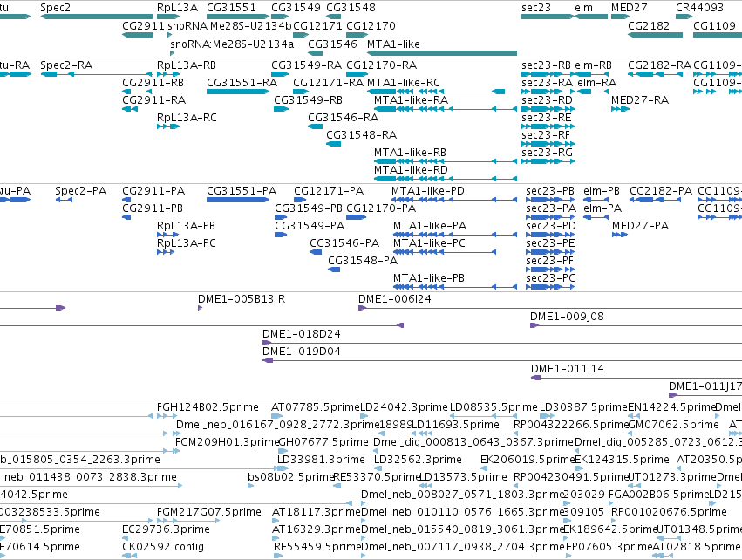
Task: Select transcript RpL13A-RB
Action: pyautogui.click(x=168, y=74)
